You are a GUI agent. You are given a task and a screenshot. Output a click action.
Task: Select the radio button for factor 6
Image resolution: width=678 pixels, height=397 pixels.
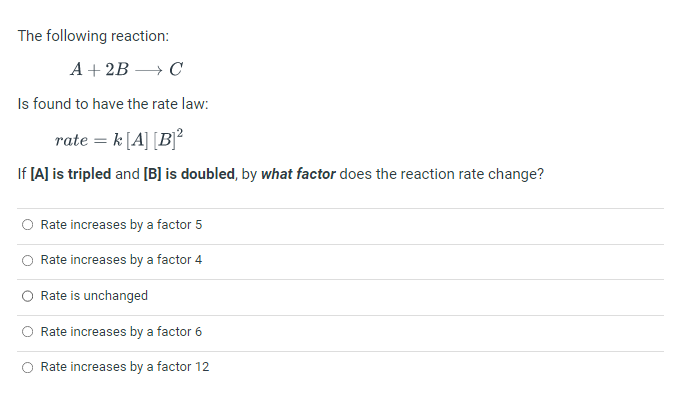pos(28,332)
